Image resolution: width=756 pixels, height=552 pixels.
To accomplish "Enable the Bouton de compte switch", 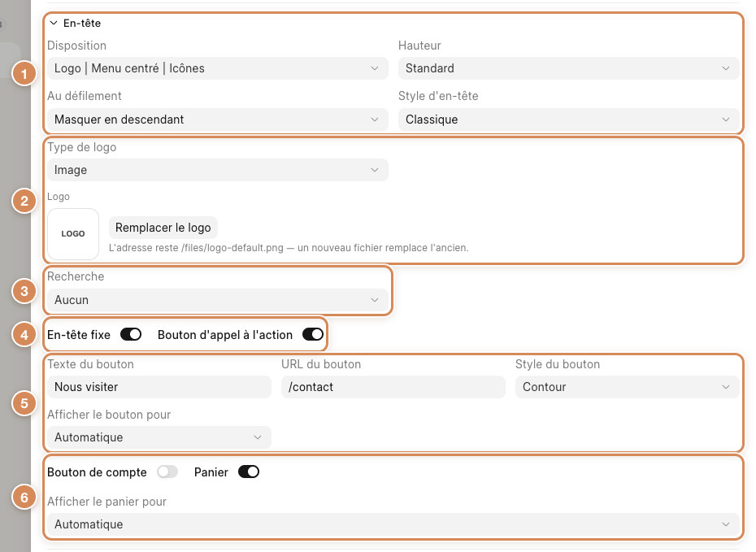I will 167,472.
